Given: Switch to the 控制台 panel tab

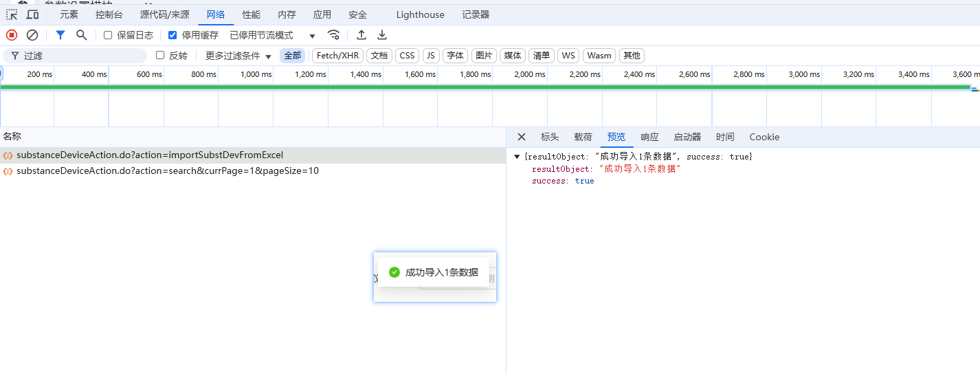Looking at the screenshot, I should tap(109, 14).
